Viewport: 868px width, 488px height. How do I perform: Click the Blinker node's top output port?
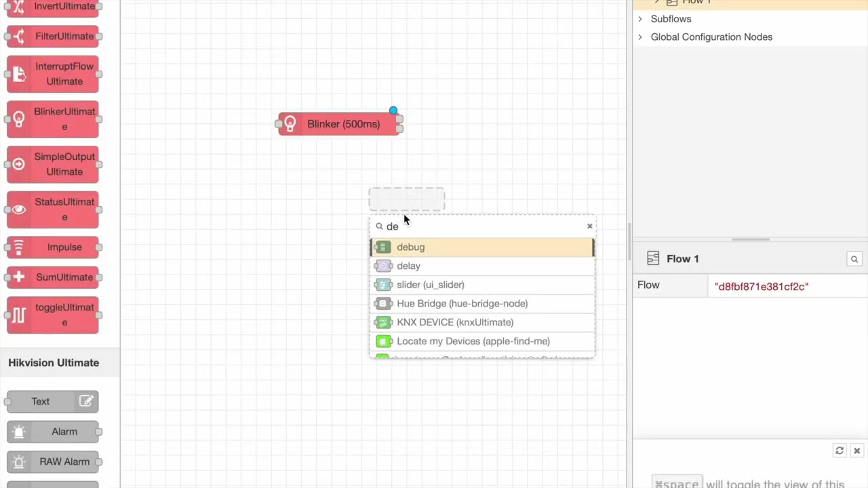coord(399,119)
